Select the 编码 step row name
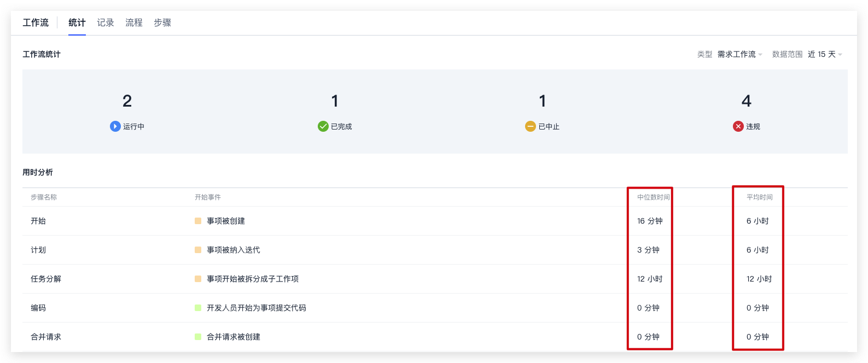The width and height of the screenshot is (868, 363). (38, 308)
